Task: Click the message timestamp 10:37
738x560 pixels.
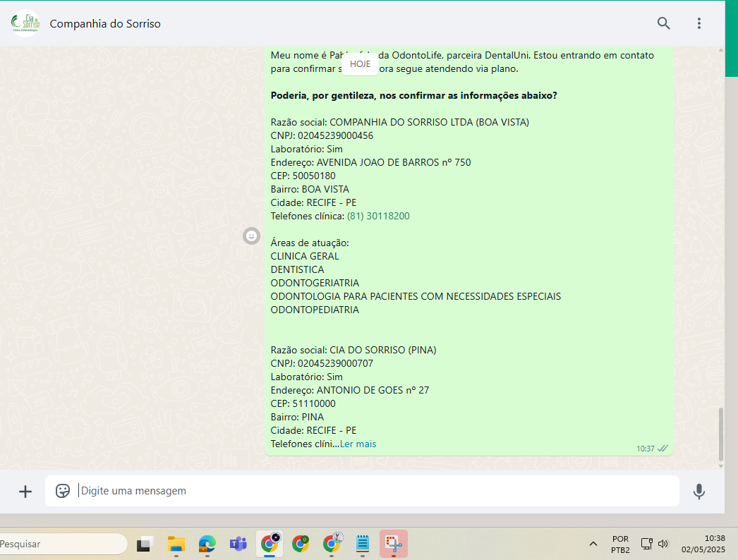Action: [x=646, y=449]
